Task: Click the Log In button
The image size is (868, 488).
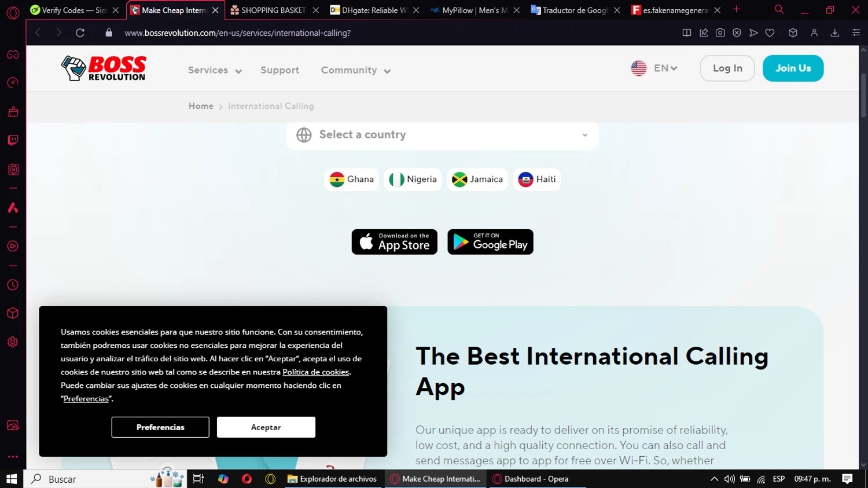Action: 727,68
